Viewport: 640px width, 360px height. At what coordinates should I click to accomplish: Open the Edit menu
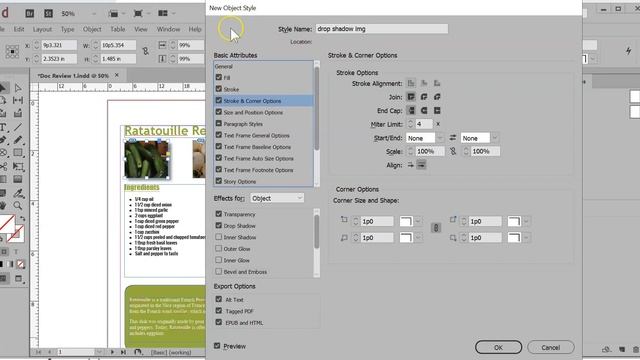point(19,29)
